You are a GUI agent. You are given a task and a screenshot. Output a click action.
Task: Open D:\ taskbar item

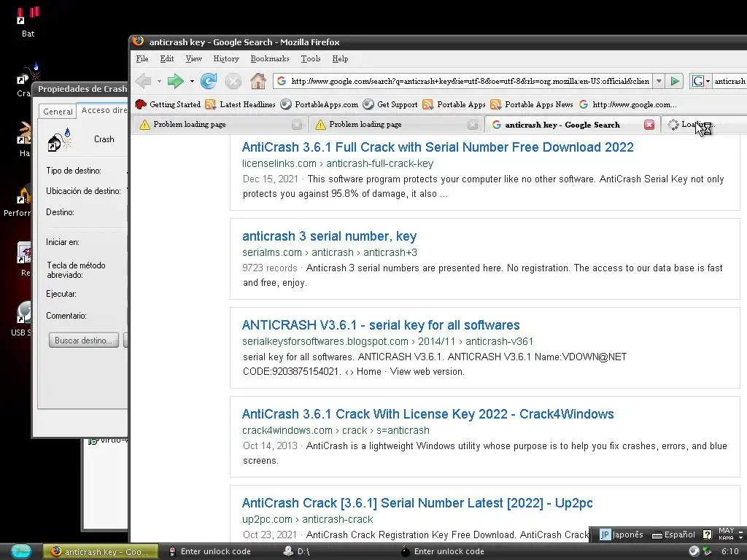(x=297, y=551)
